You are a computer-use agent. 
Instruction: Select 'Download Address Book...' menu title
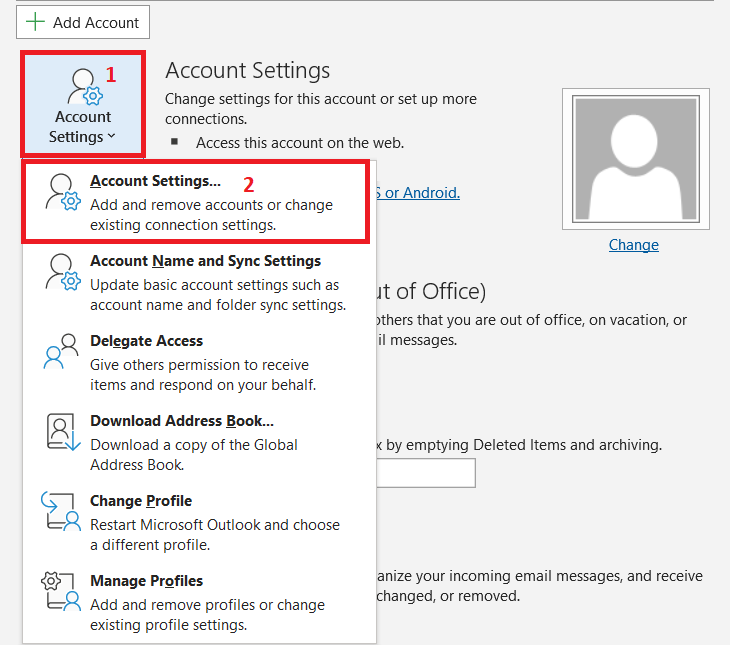click(x=182, y=421)
